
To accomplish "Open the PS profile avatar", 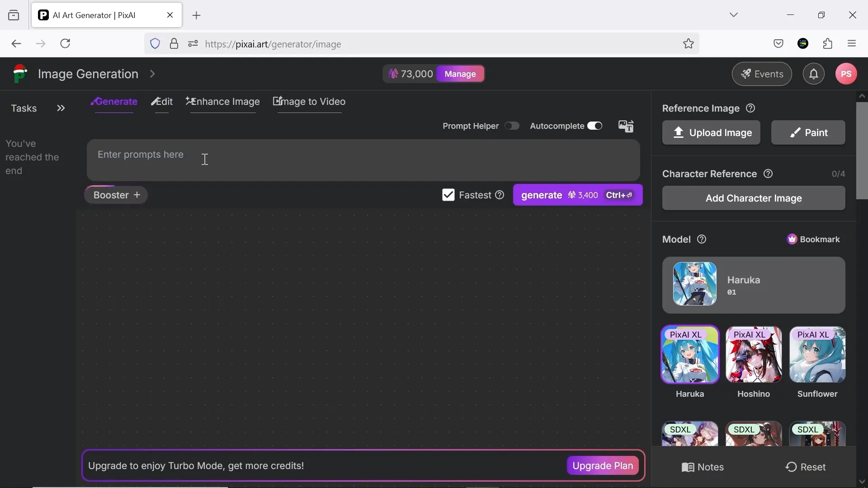I will click(846, 74).
